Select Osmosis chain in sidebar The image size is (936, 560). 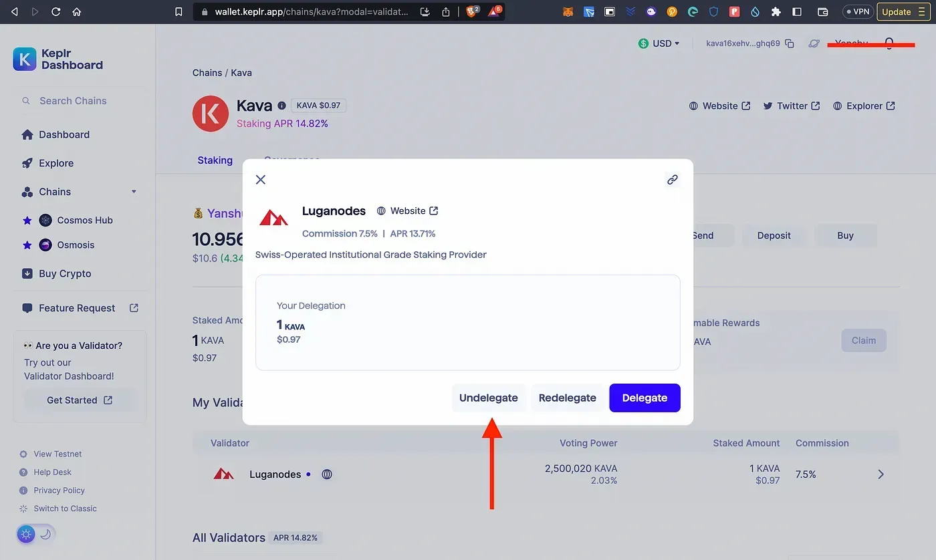click(x=66, y=245)
